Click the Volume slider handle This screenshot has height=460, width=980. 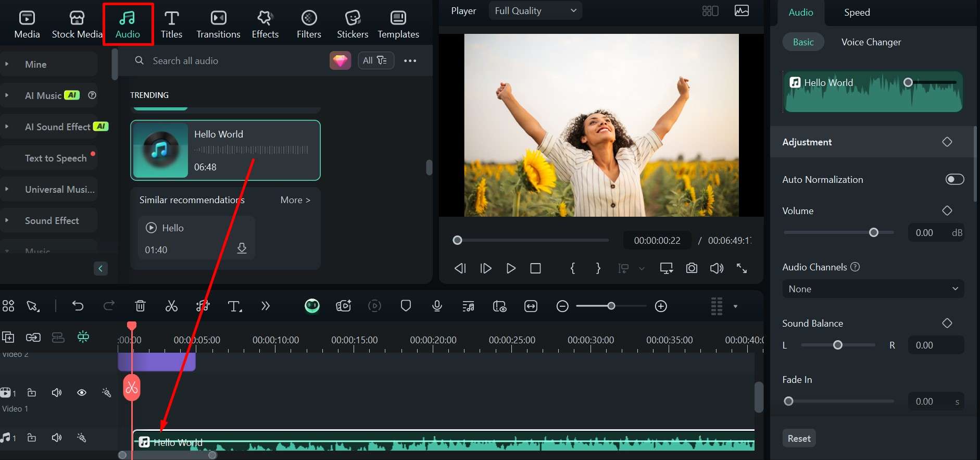tap(873, 232)
